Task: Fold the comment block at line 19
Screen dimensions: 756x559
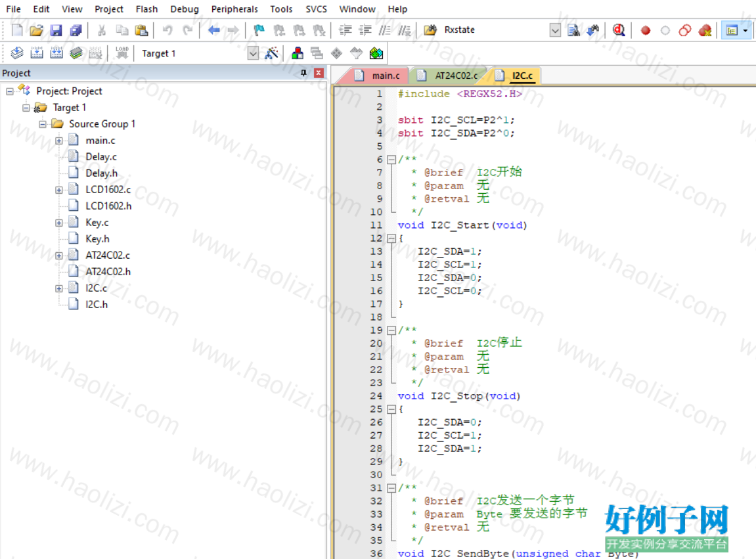Action: 391,330
